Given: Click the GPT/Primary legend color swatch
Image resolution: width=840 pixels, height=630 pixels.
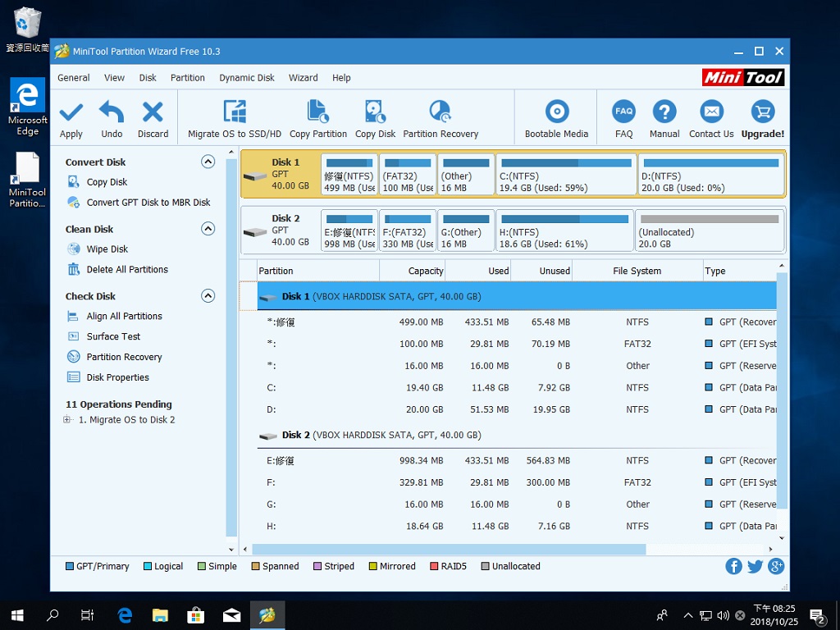Looking at the screenshot, I should click(70, 566).
